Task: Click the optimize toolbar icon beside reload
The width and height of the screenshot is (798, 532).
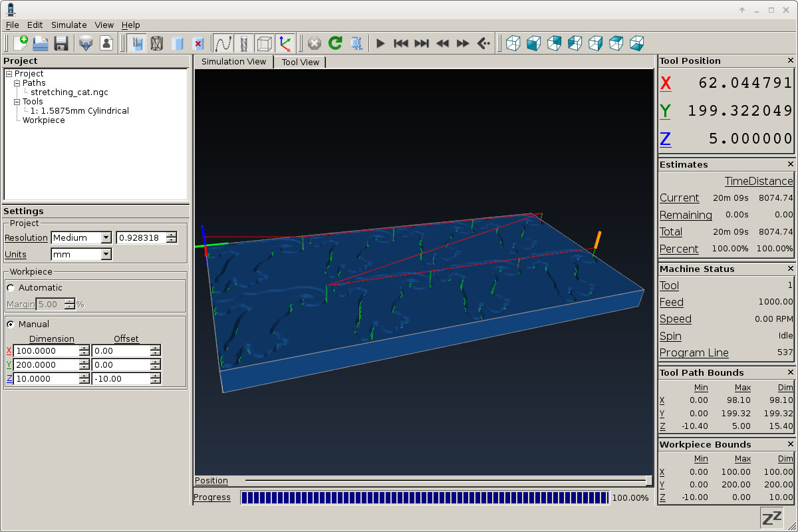Action: pos(356,43)
